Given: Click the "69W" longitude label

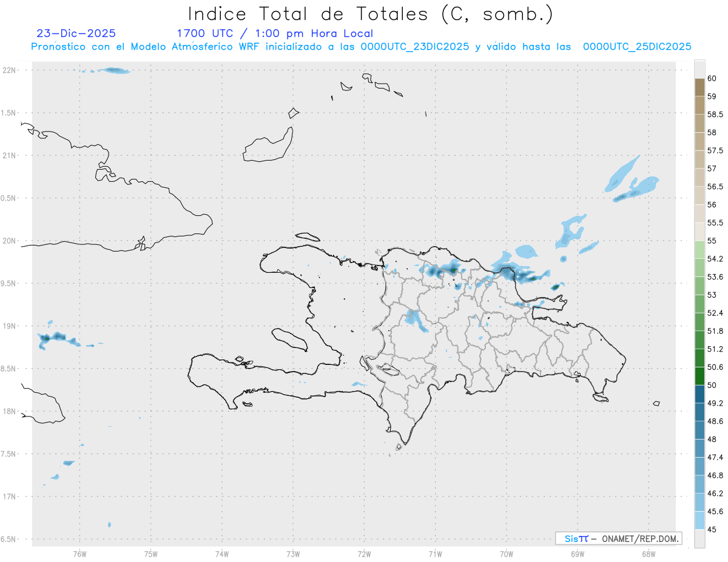Looking at the screenshot, I should [578, 554].
